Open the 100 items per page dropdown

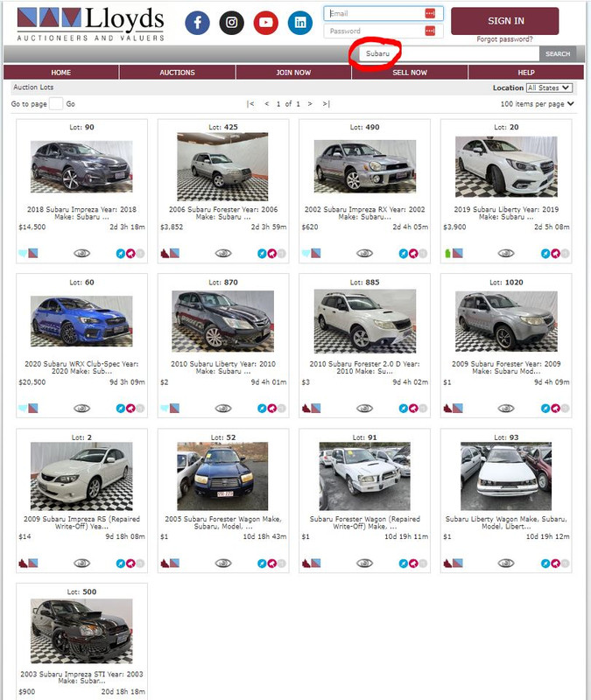point(537,103)
